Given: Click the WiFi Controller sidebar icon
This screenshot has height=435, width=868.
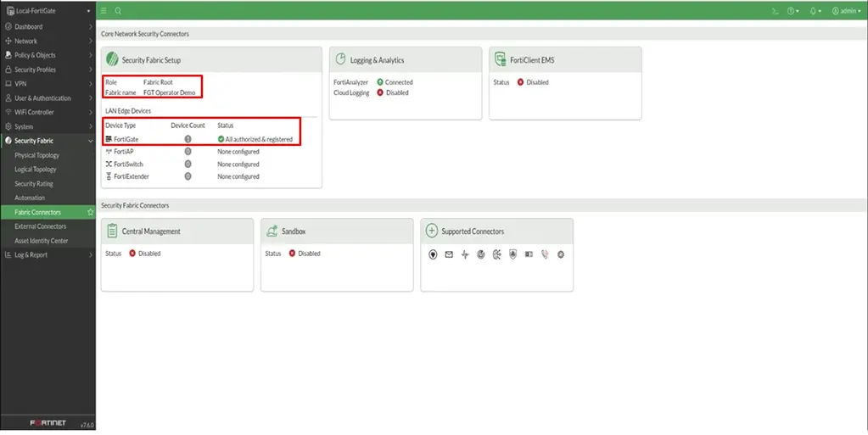Looking at the screenshot, I should (x=8, y=112).
